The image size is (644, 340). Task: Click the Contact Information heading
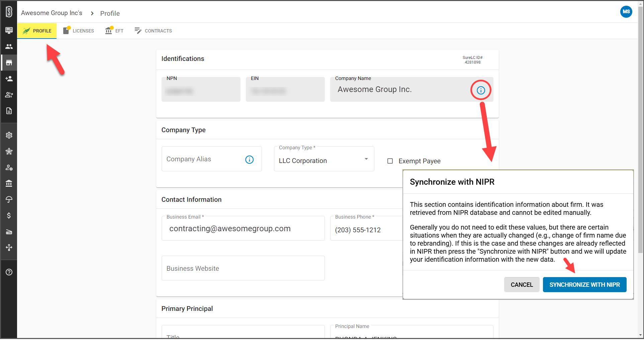click(191, 199)
